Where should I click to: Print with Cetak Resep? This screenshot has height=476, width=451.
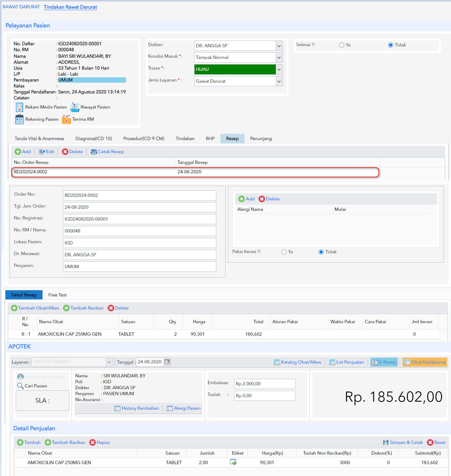(x=107, y=152)
